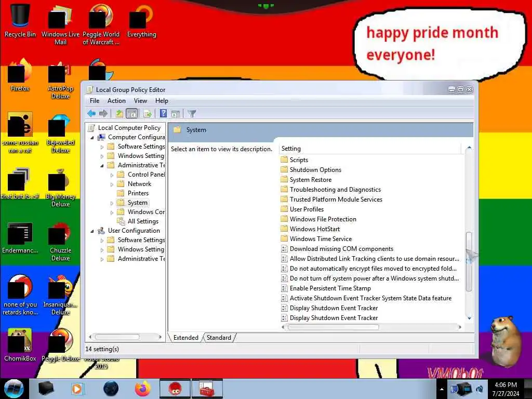Open the Windows Start orb
Screen dimensions: 532x399
(x=14, y=389)
